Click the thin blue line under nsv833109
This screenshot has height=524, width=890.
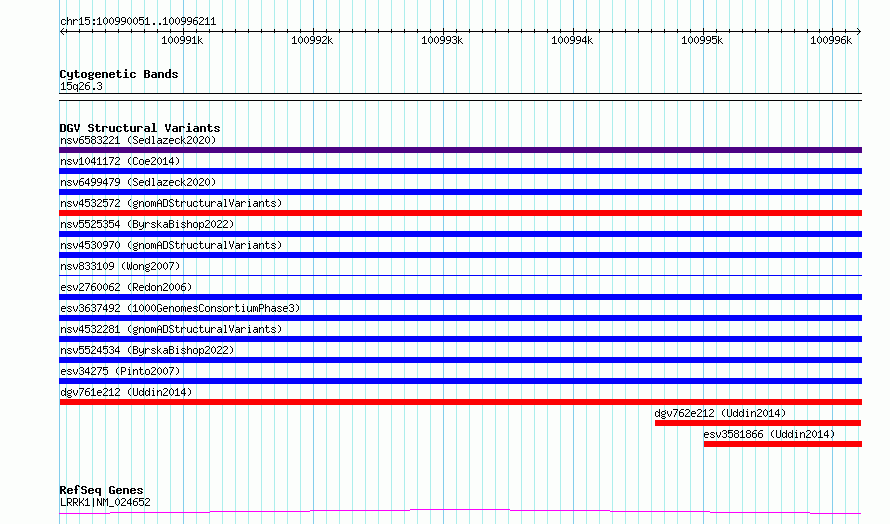tap(460, 276)
